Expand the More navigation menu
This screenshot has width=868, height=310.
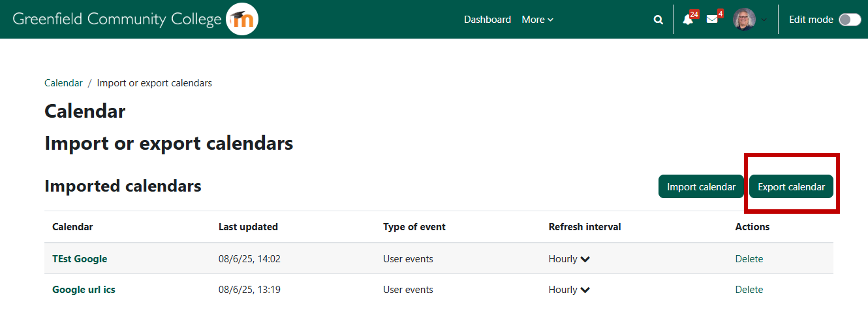pos(537,20)
